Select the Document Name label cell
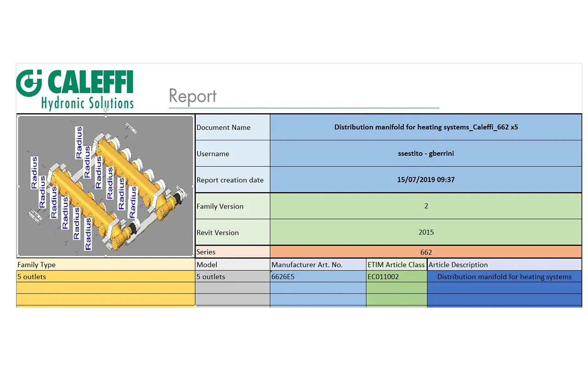Image resolution: width=588 pixels, height=368 pixels. tap(233, 127)
